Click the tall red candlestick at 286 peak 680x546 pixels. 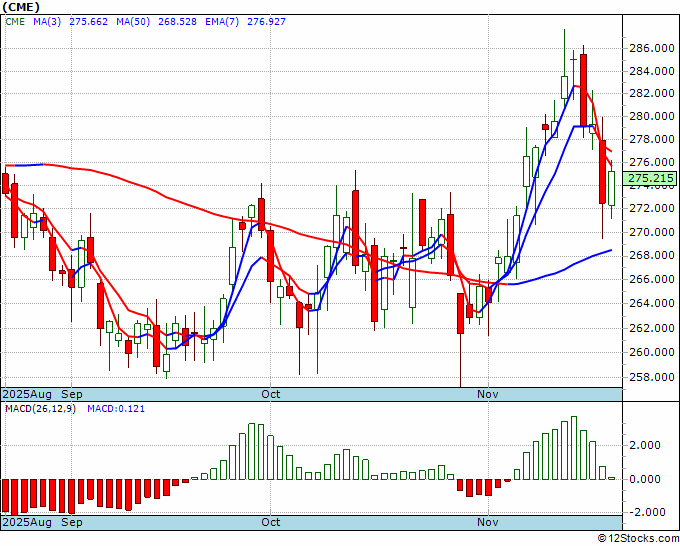(x=584, y=90)
